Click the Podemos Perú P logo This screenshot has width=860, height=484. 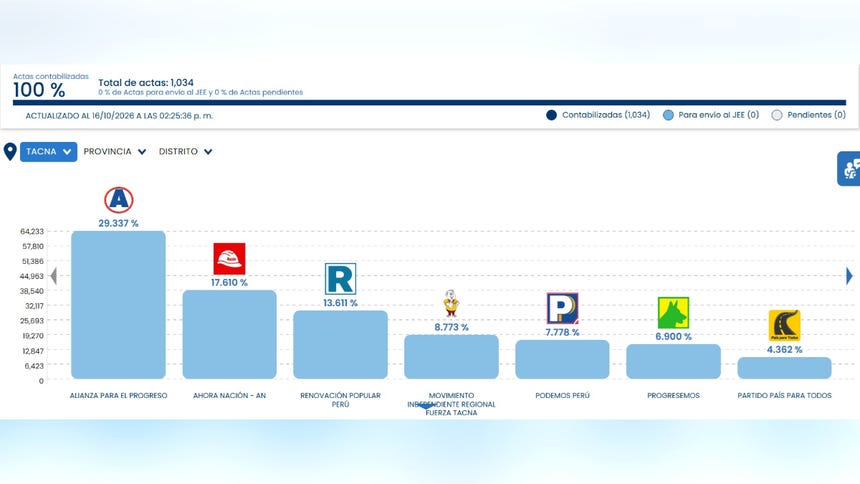point(562,308)
